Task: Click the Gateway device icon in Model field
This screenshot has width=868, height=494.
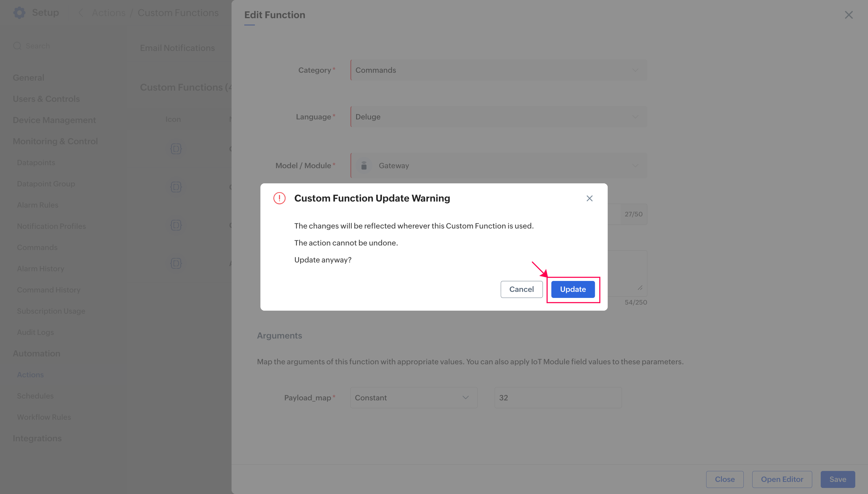Action: coord(364,165)
